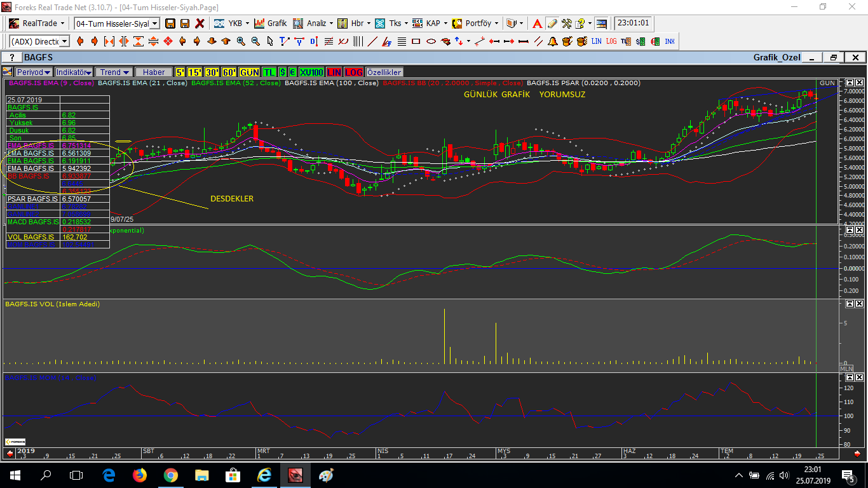Toggle the XU100 relative button
The height and width of the screenshot is (488, 868).
pos(311,72)
